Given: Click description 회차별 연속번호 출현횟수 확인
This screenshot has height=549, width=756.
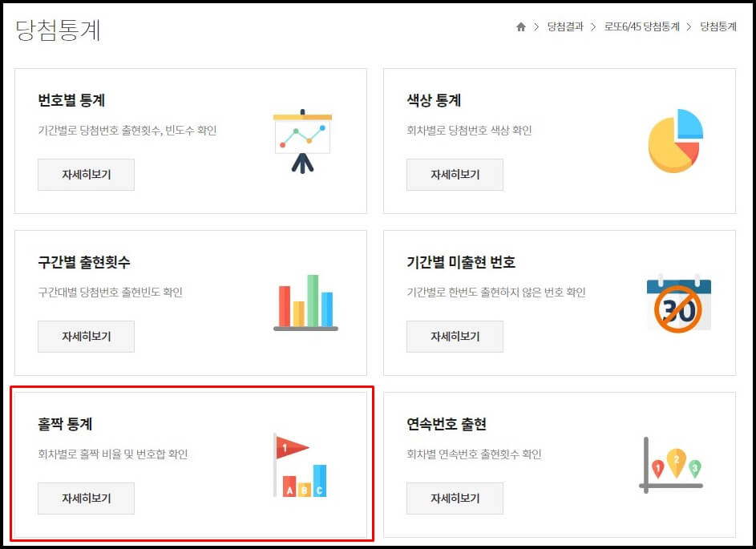Looking at the screenshot, I should 474,454.
